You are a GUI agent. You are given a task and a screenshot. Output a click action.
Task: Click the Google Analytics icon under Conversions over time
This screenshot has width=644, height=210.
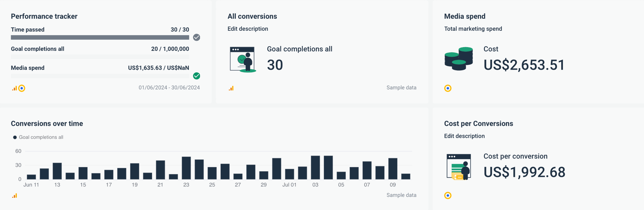(x=14, y=195)
